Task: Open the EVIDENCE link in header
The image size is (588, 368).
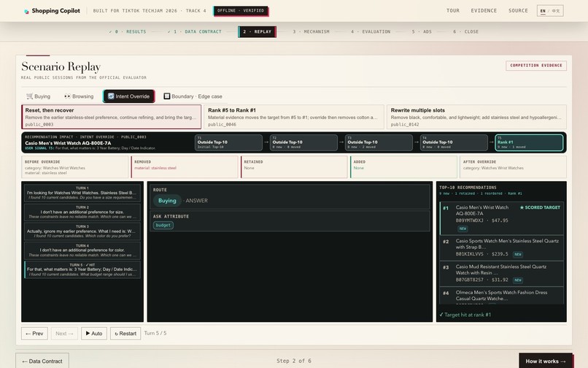Action: pyautogui.click(x=484, y=10)
